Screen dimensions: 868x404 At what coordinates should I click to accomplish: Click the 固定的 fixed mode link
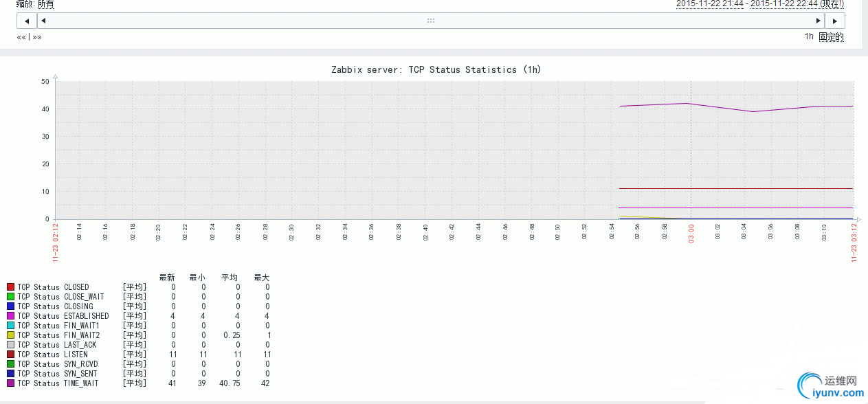831,37
